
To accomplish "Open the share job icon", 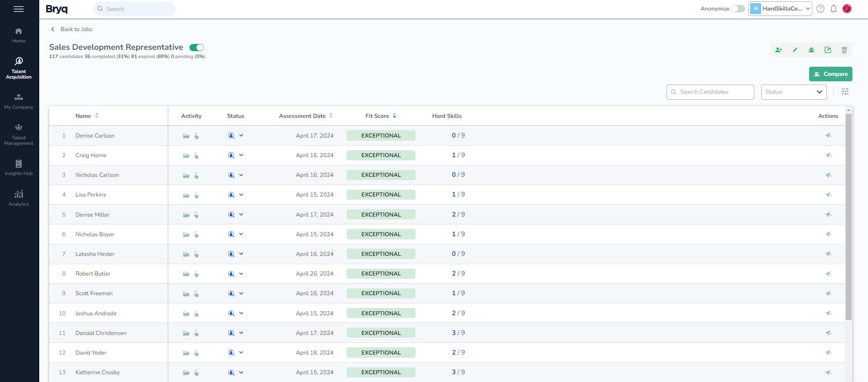I will point(828,50).
